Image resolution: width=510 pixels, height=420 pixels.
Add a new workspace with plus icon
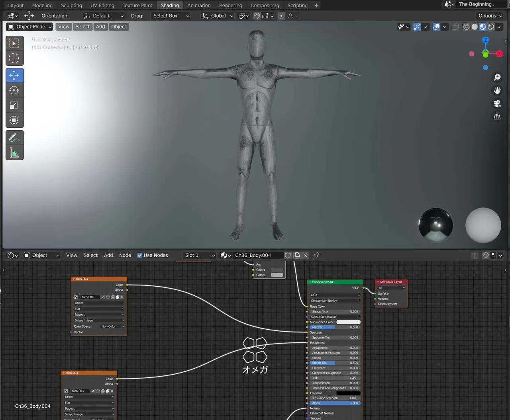point(316,5)
